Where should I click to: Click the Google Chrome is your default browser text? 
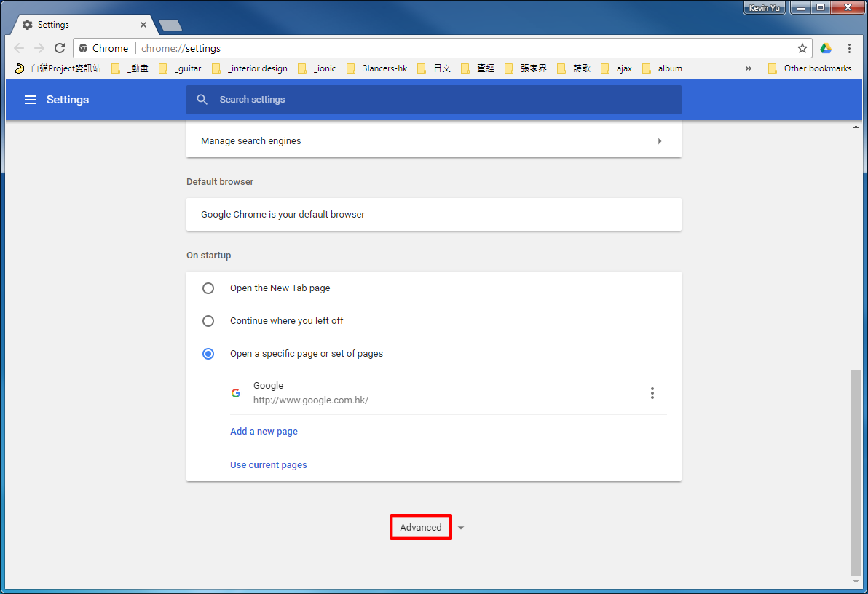(283, 214)
